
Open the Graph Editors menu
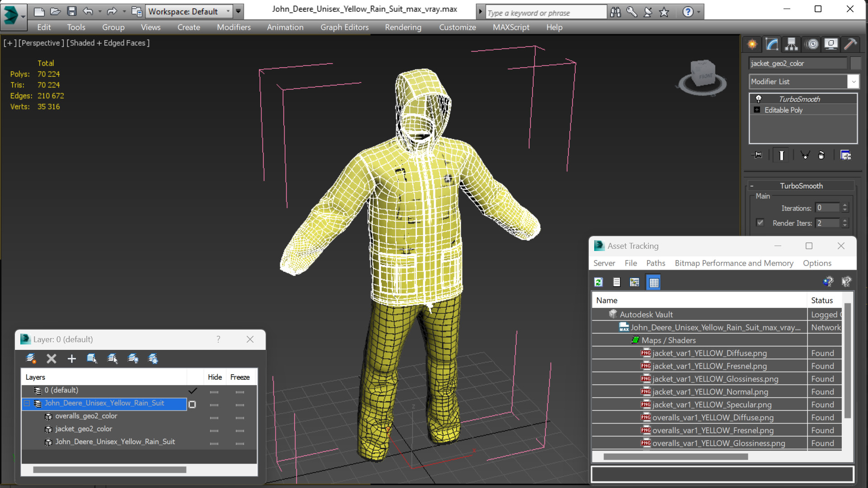point(344,27)
